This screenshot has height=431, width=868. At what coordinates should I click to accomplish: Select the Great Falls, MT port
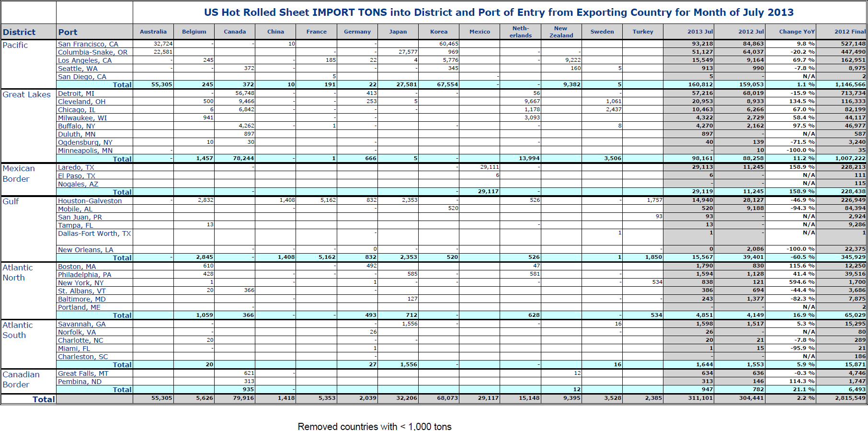(83, 373)
